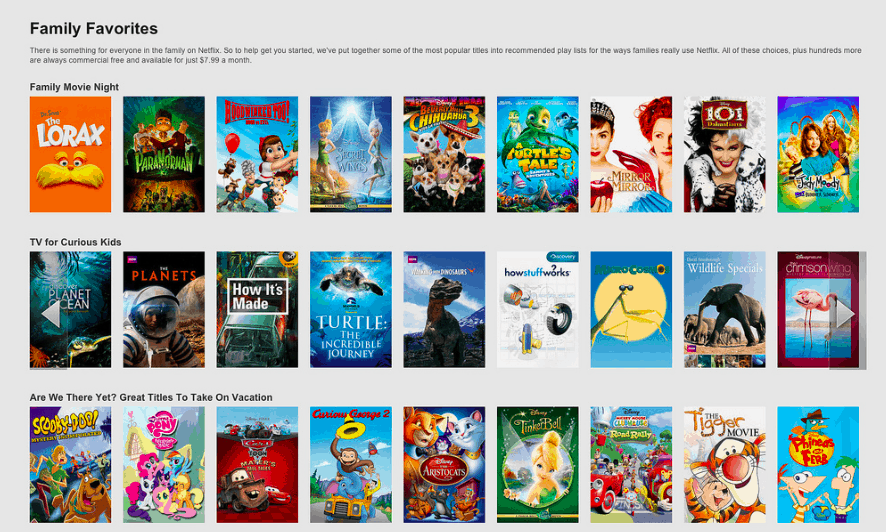886x532 pixels.
Task: Click the Microcosmos praying mantis poster
Action: [631, 309]
